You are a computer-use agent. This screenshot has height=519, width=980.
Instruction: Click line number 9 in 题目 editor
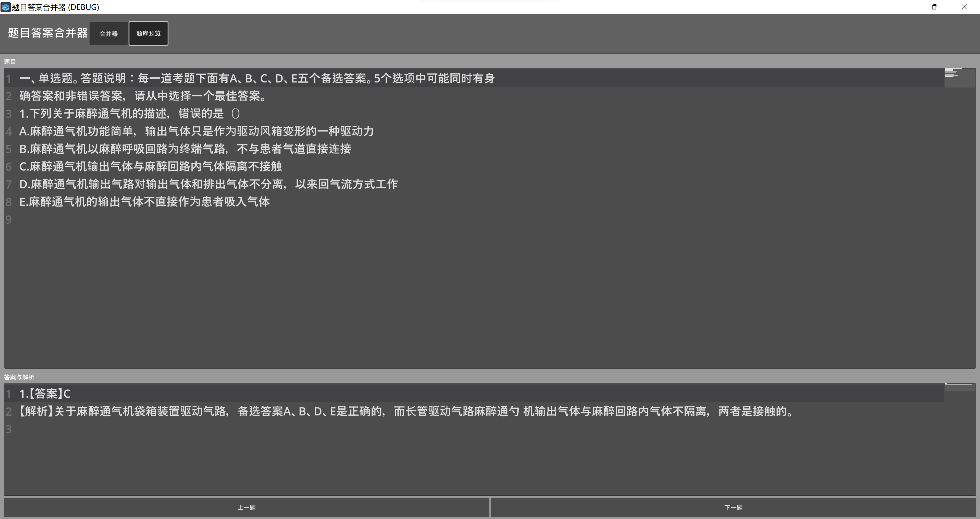click(9, 220)
